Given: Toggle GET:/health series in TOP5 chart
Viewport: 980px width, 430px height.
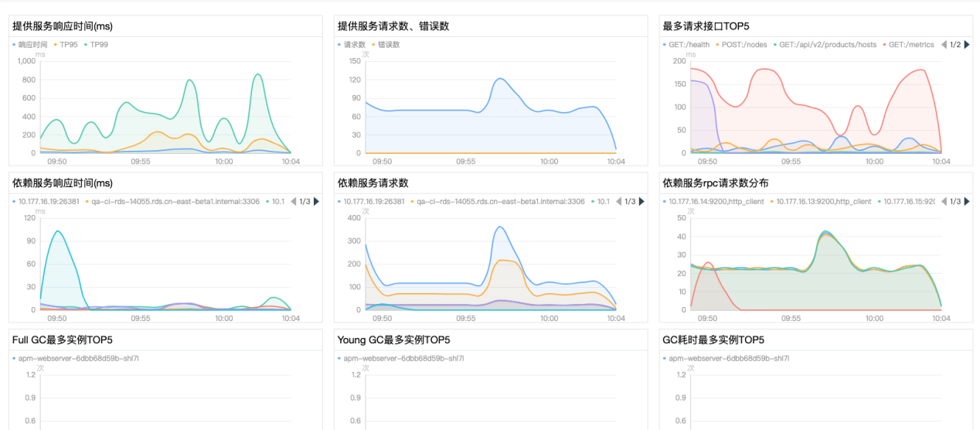Looking at the screenshot, I should click(689, 45).
